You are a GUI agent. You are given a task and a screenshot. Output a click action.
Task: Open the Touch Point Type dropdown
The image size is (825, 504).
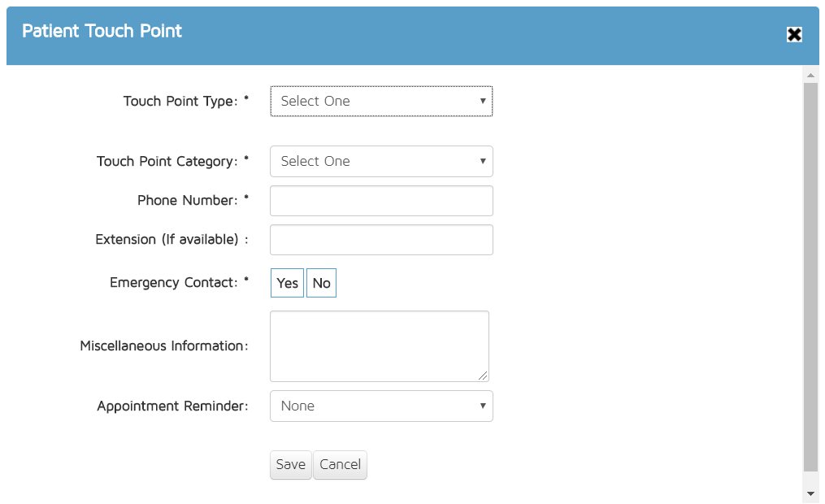[x=381, y=102]
